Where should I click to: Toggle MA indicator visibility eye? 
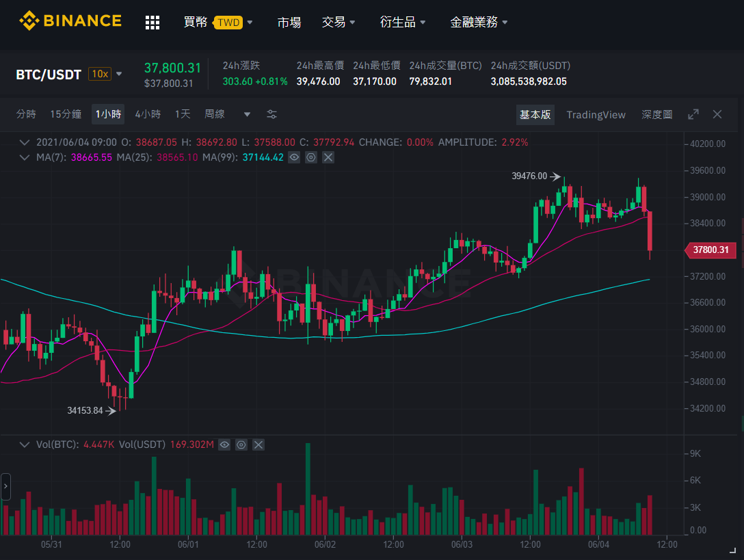[x=294, y=157]
